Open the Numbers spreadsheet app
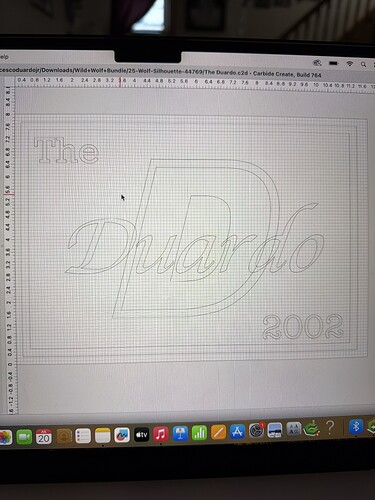This screenshot has width=375, height=500. point(199,433)
